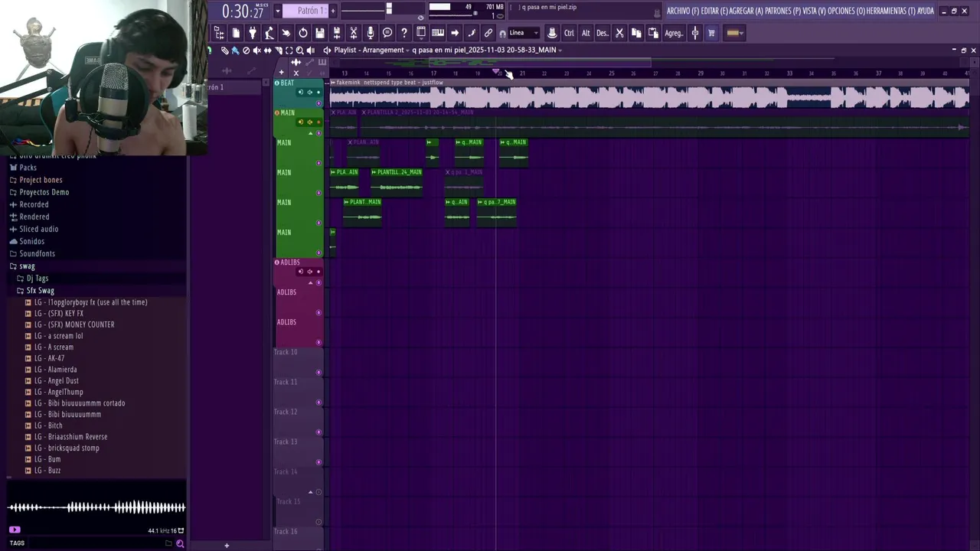Screen dimensions: 980x551
Task: Toggle mute dot on BEAT track
Action: pos(318,92)
